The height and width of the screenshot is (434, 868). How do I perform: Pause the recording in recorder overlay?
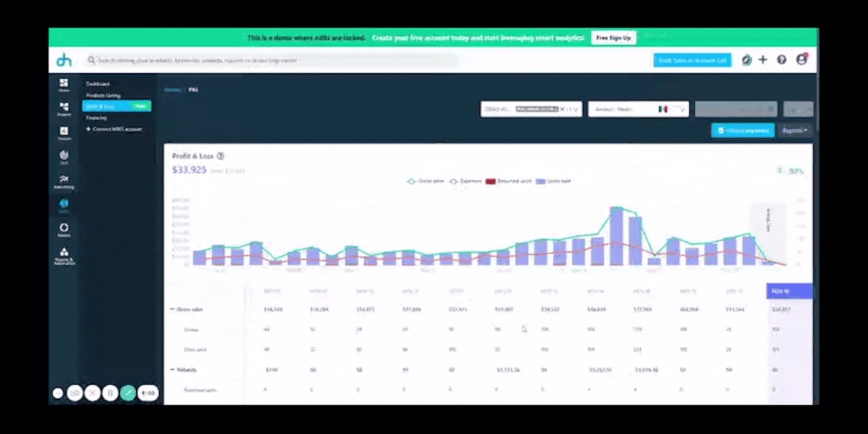point(110,393)
